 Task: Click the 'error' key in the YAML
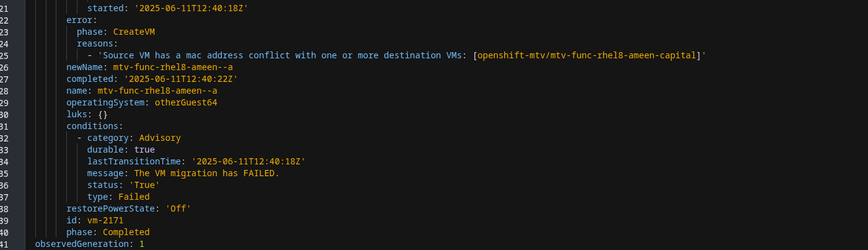(x=78, y=20)
